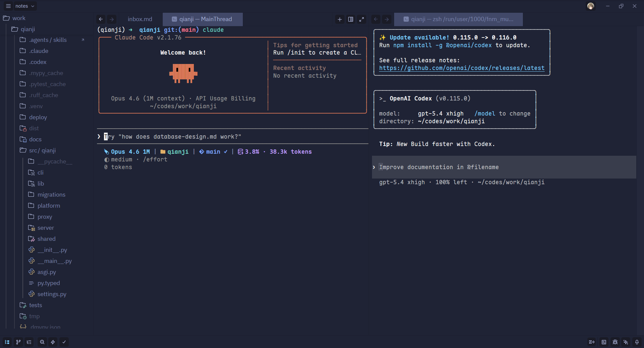Click the Zed edit prediction icon
The width and height of the screenshot is (644, 348).
[x=592, y=342]
